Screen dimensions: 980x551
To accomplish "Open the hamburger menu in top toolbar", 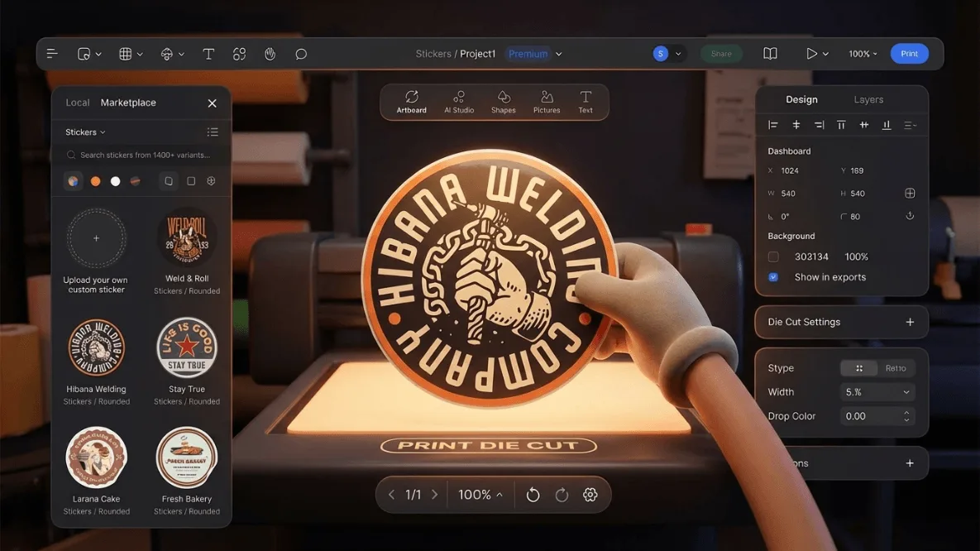I will (52, 54).
